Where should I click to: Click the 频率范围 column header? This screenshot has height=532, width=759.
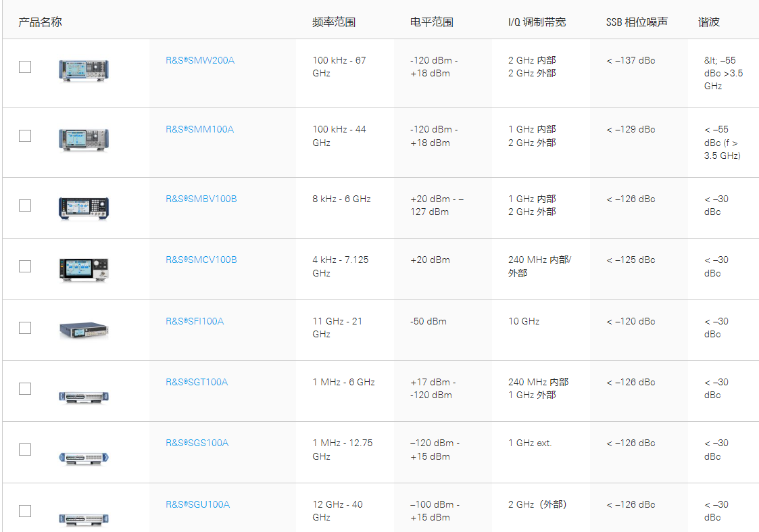[334, 22]
